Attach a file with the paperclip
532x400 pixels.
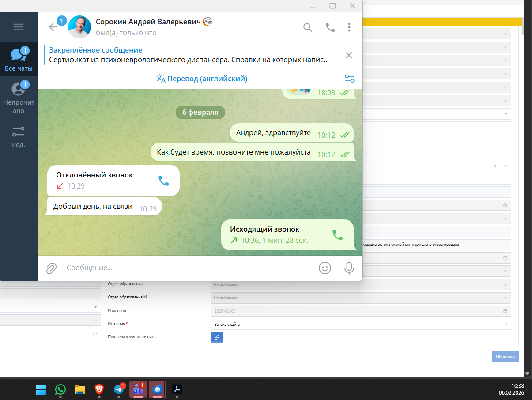(x=52, y=268)
